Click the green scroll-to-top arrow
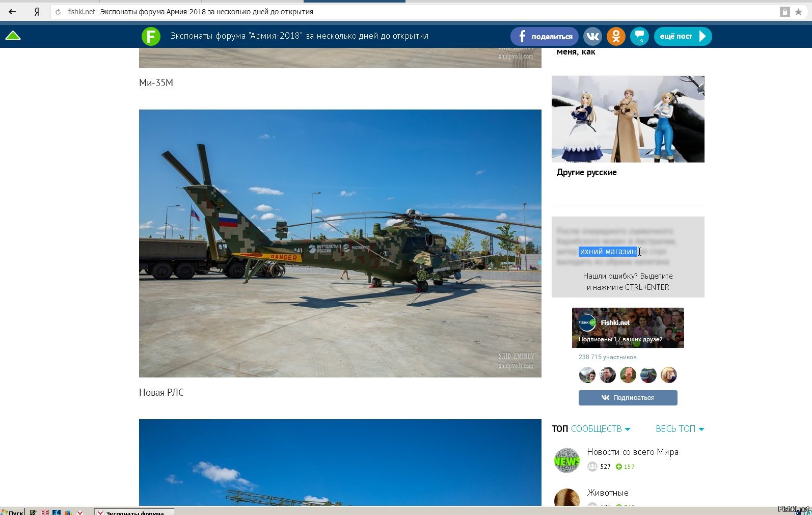 (13, 36)
